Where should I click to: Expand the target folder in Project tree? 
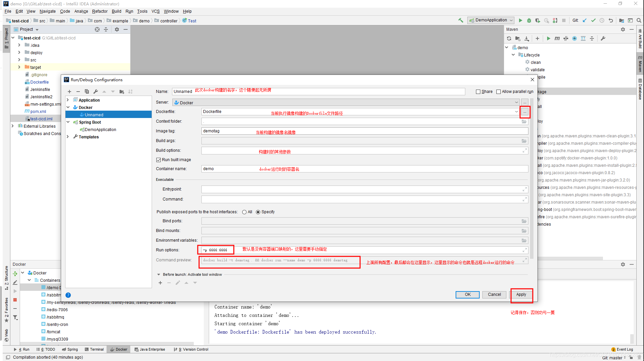coord(19,67)
